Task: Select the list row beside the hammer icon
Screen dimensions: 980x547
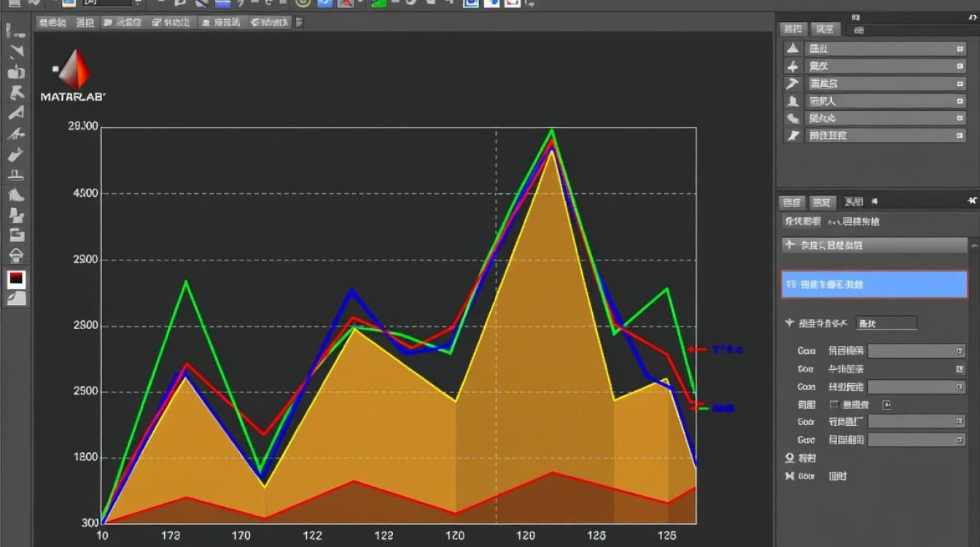Action: click(x=885, y=83)
